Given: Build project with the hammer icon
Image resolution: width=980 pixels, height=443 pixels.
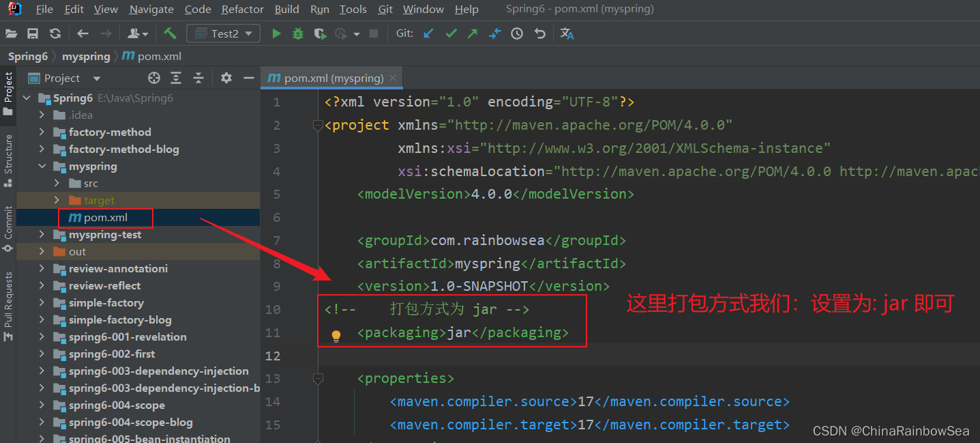Looking at the screenshot, I should click(170, 33).
